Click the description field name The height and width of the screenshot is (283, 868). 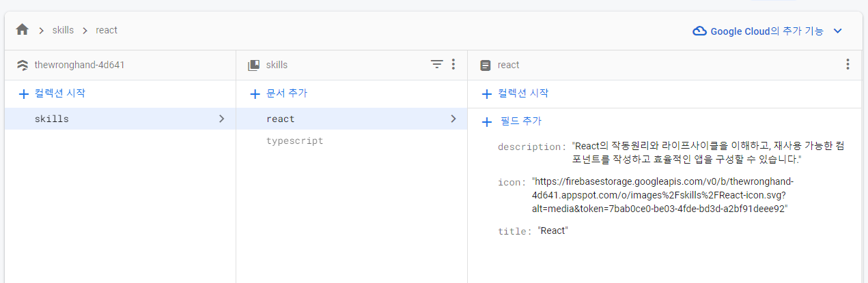[x=531, y=147]
